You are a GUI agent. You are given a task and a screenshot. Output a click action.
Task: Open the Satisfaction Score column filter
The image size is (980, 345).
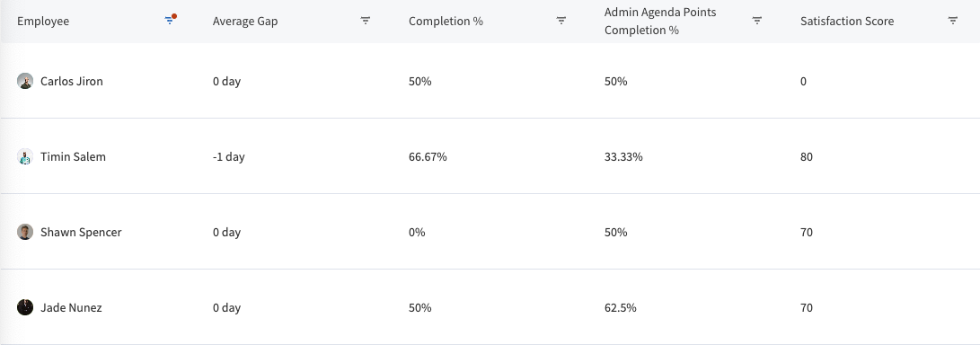point(952,21)
